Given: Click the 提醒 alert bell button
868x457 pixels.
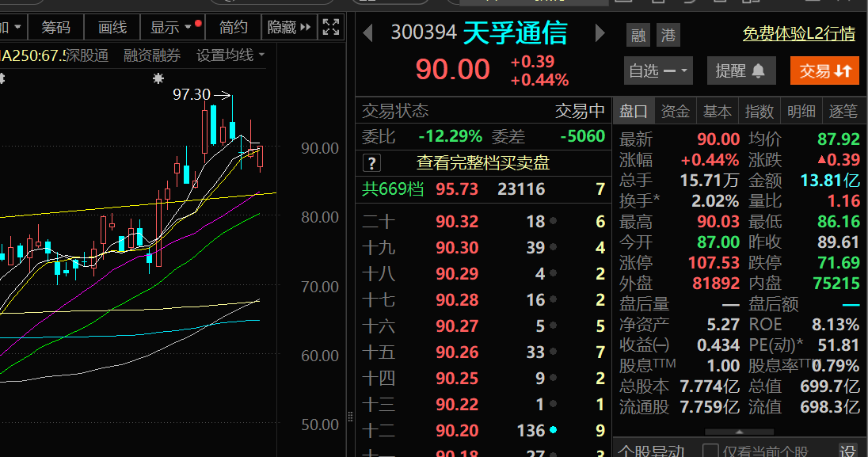Looking at the screenshot, I should coord(740,71).
